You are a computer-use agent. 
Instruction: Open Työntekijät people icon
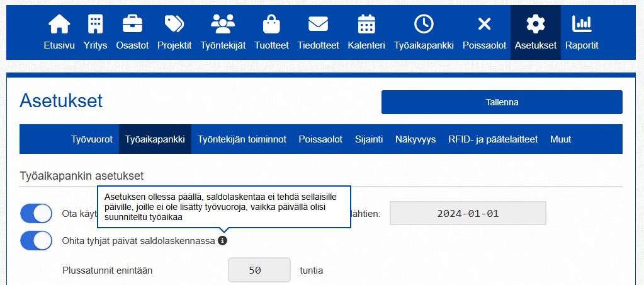pos(223,24)
